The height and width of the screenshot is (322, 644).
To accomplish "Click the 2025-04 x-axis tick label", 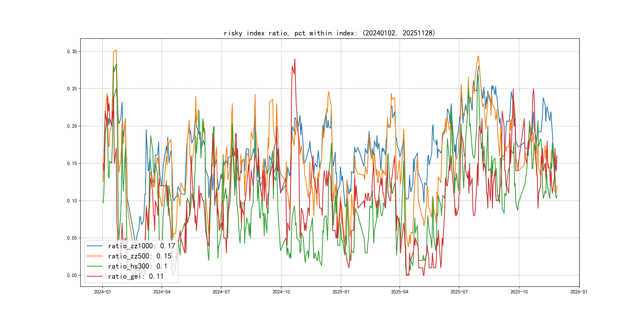I will [400, 292].
